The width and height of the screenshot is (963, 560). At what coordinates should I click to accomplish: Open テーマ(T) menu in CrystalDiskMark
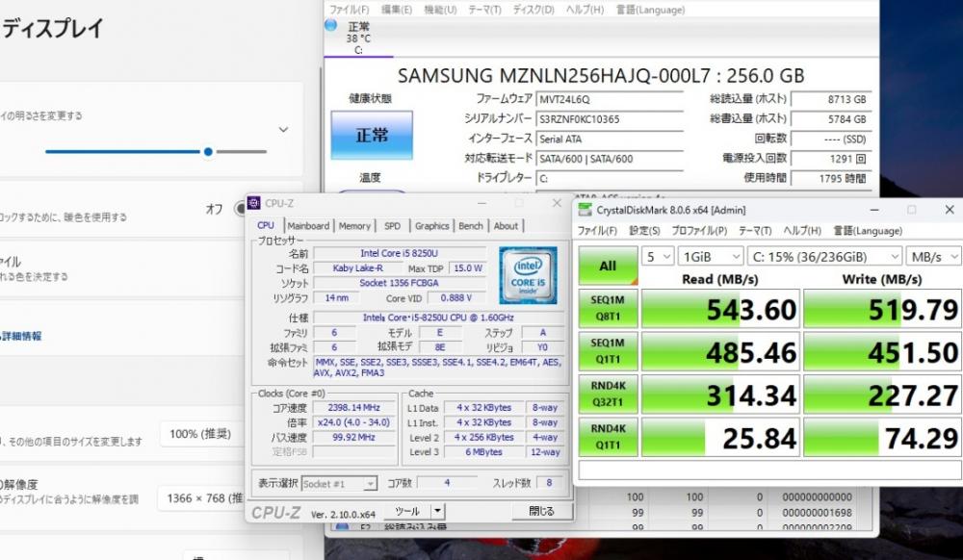tap(755, 231)
